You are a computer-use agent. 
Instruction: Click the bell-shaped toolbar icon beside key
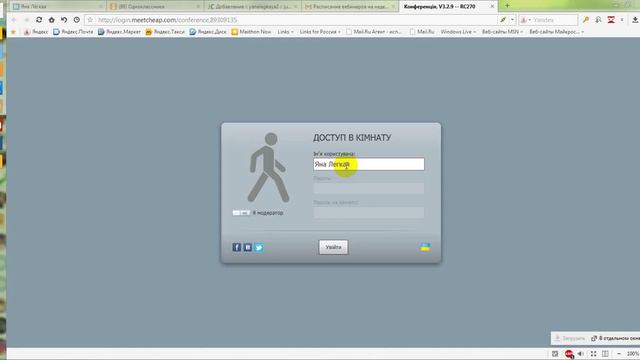(x=598, y=20)
